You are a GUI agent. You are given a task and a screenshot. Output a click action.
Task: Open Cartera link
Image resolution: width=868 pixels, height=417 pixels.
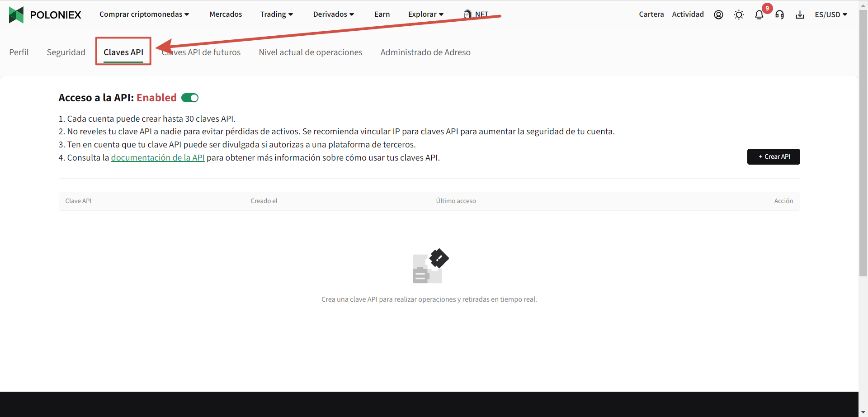pyautogui.click(x=651, y=14)
